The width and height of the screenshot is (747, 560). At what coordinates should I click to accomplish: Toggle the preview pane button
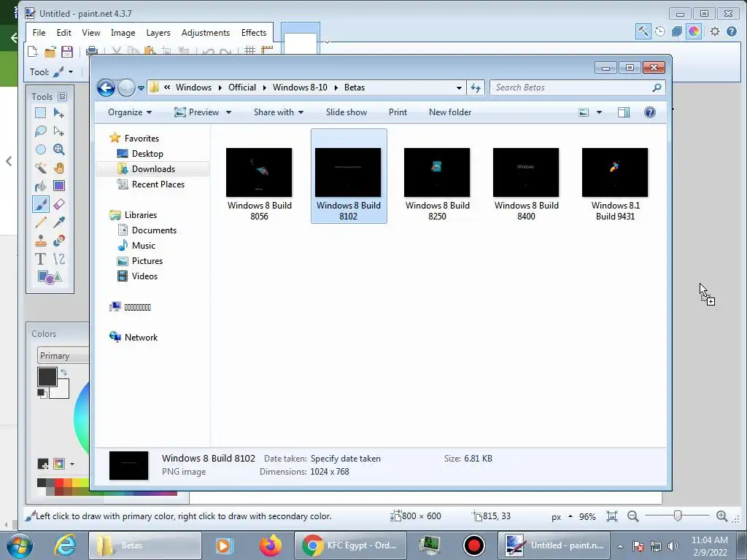[624, 112]
